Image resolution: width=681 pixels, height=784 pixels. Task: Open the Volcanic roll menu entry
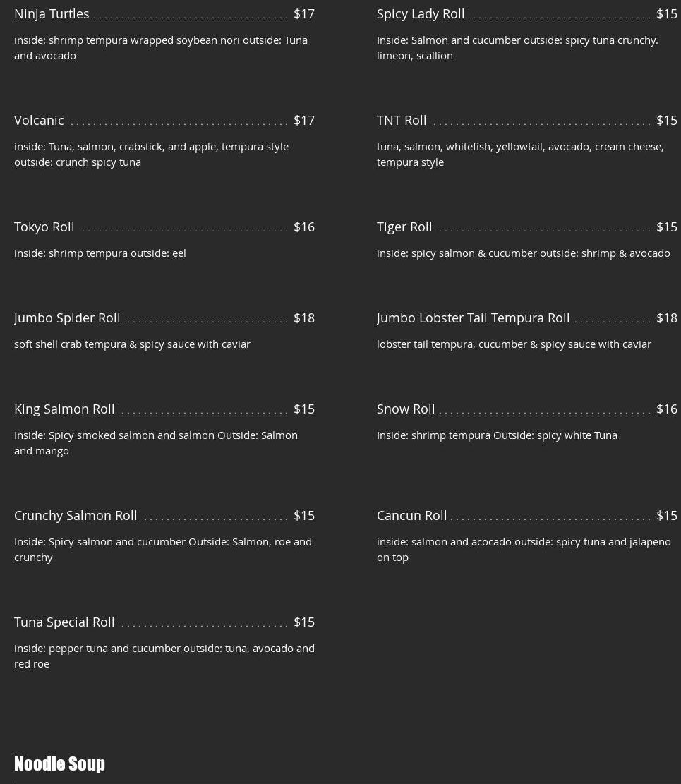tap(39, 121)
